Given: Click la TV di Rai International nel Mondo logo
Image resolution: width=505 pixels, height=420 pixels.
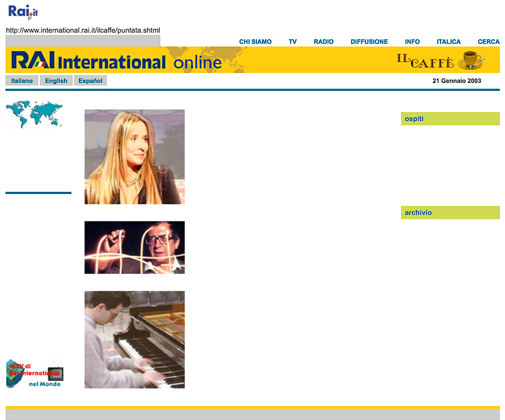Looking at the screenshot, I should pos(35,373).
